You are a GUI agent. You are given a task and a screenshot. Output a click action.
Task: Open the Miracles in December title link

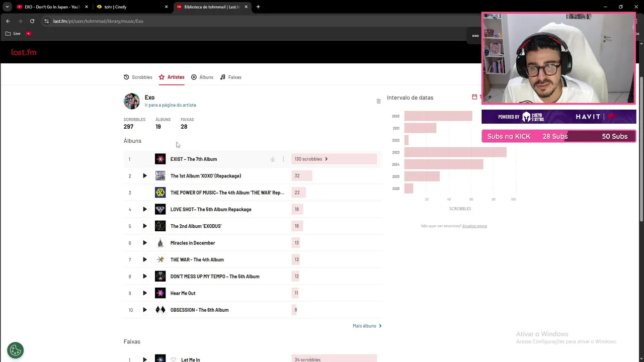click(193, 243)
